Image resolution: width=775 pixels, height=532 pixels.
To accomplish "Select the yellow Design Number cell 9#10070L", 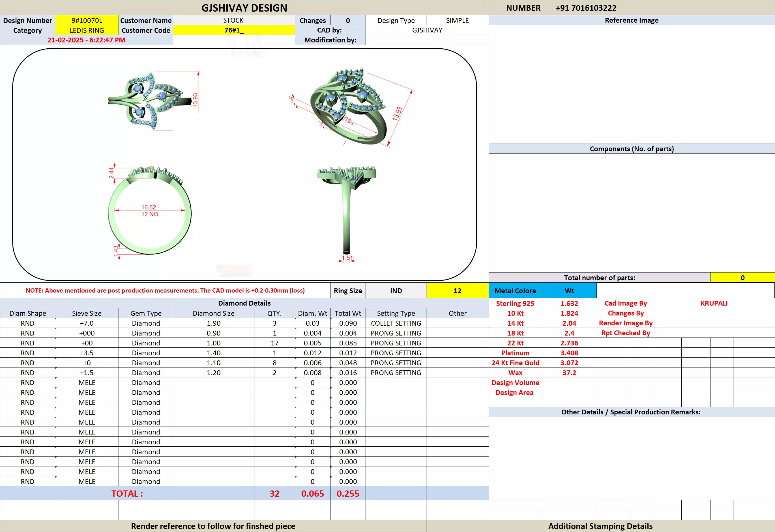I will click(x=87, y=20).
